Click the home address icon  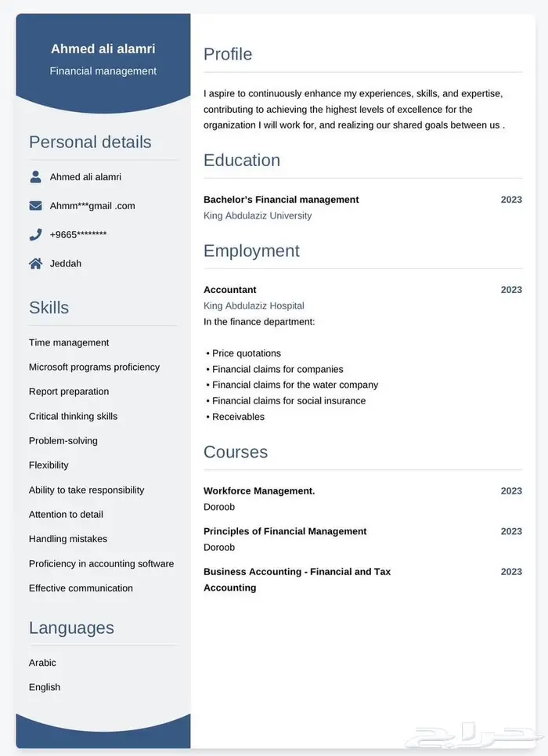click(x=35, y=263)
